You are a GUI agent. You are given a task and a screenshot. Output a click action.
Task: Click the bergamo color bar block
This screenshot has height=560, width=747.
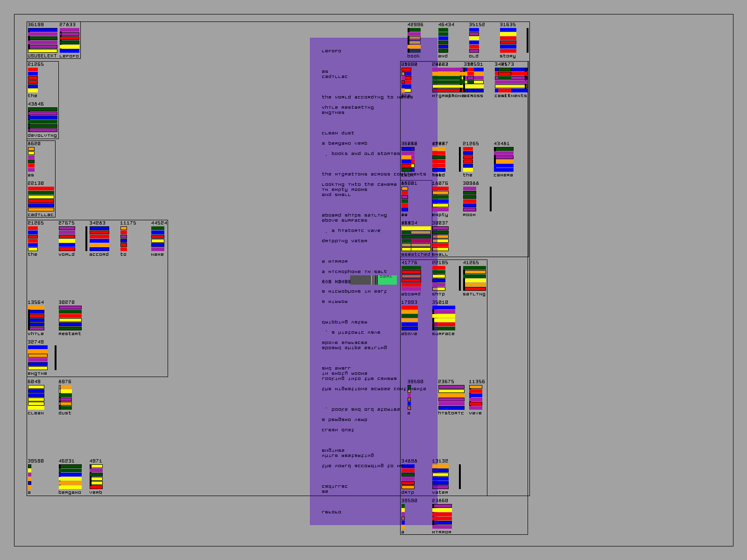click(70, 476)
